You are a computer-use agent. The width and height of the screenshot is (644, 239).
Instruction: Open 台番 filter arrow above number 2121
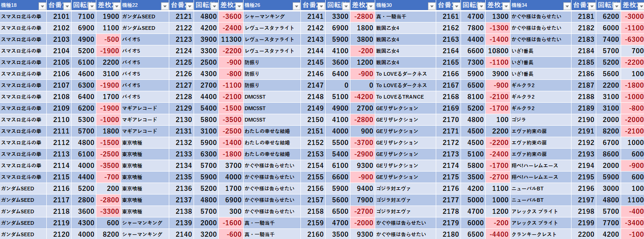pyautogui.click(x=189, y=6)
